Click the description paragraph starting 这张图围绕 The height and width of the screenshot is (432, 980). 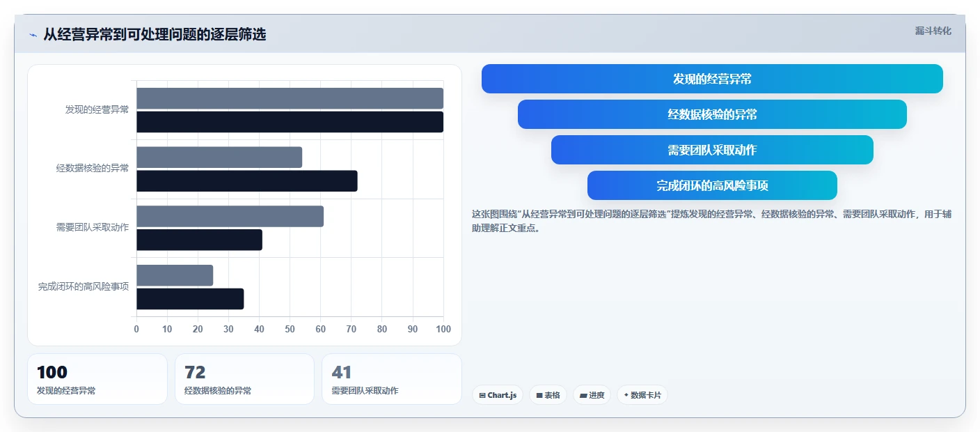tap(711, 221)
